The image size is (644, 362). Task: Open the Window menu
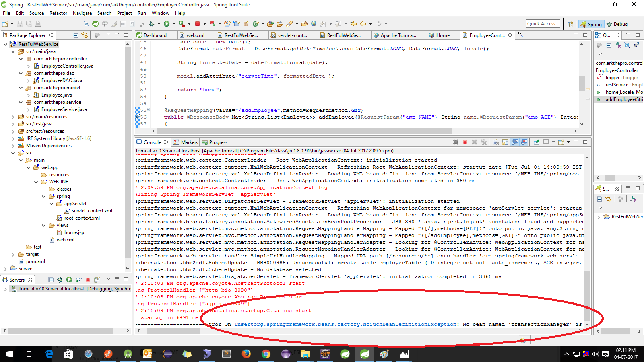[x=161, y=13]
